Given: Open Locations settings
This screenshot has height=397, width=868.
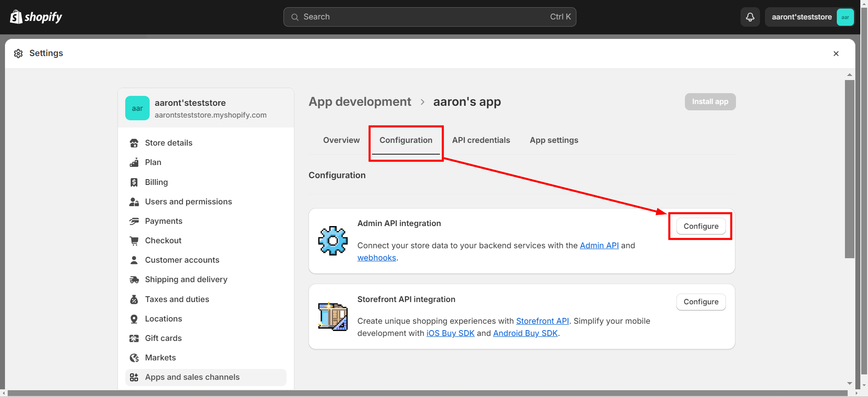Looking at the screenshot, I should point(206,319).
